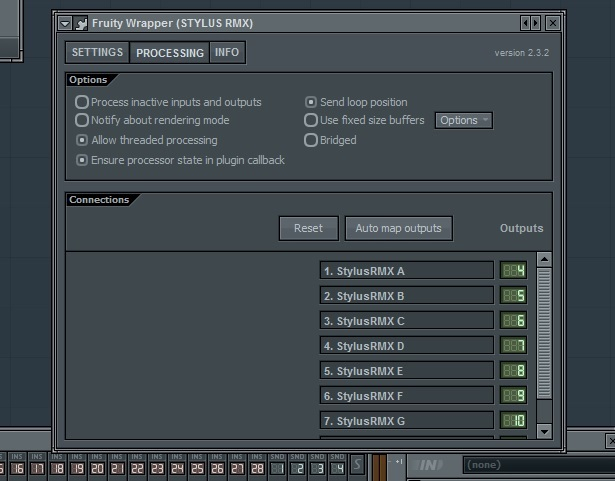Select output 1. StylusRMX A field
The image size is (615, 481).
[x=407, y=270]
